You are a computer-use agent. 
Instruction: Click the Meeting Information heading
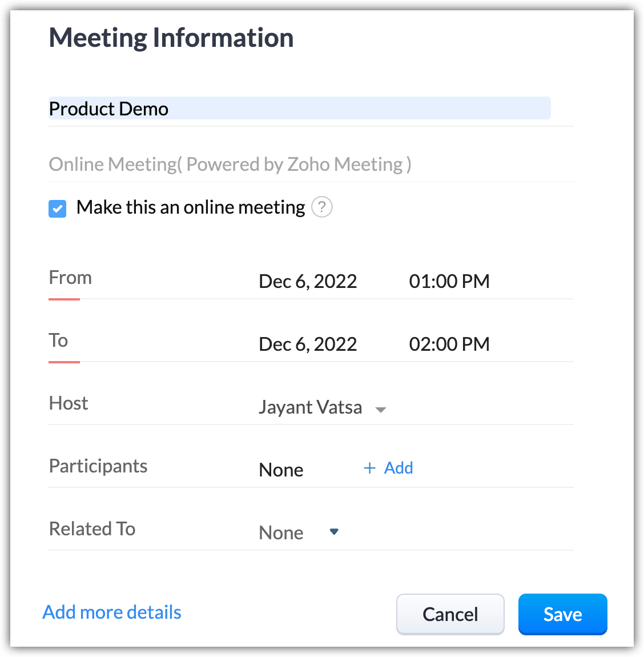pos(171,38)
